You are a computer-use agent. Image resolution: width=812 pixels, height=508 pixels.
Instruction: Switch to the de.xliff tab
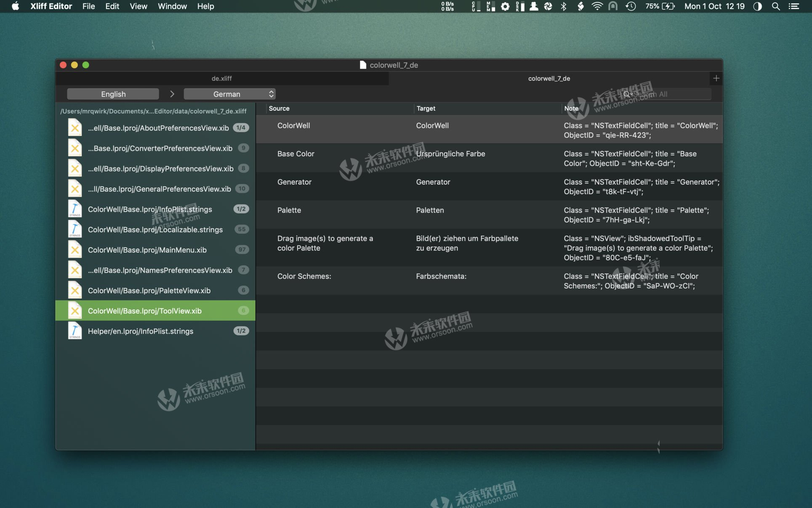(x=221, y=78)
